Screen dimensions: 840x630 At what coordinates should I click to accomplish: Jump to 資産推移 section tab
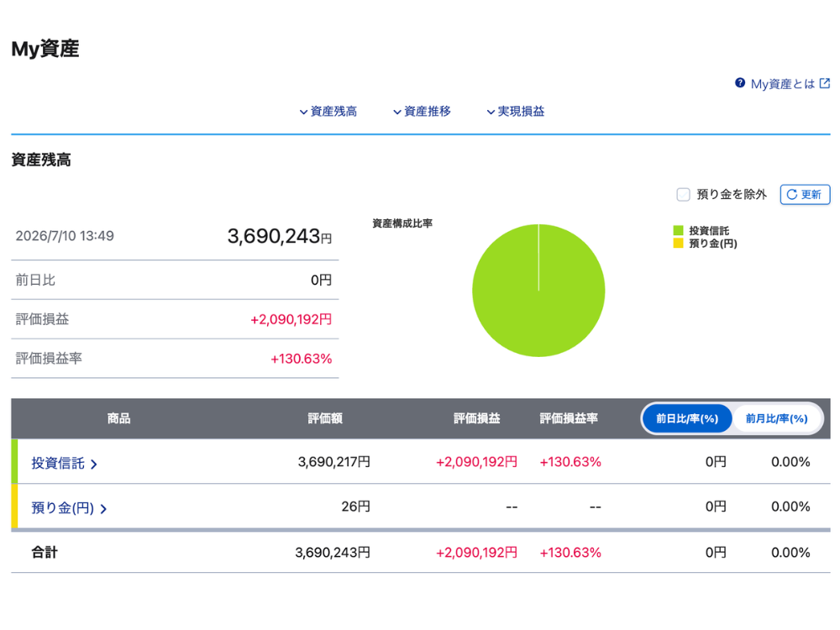coord(423,112)
